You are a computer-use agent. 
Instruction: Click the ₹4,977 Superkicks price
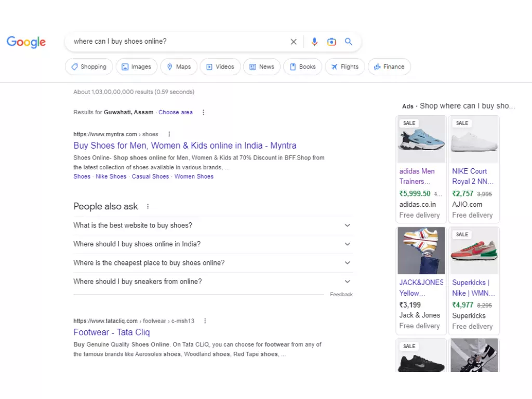[x=462, y=305]
